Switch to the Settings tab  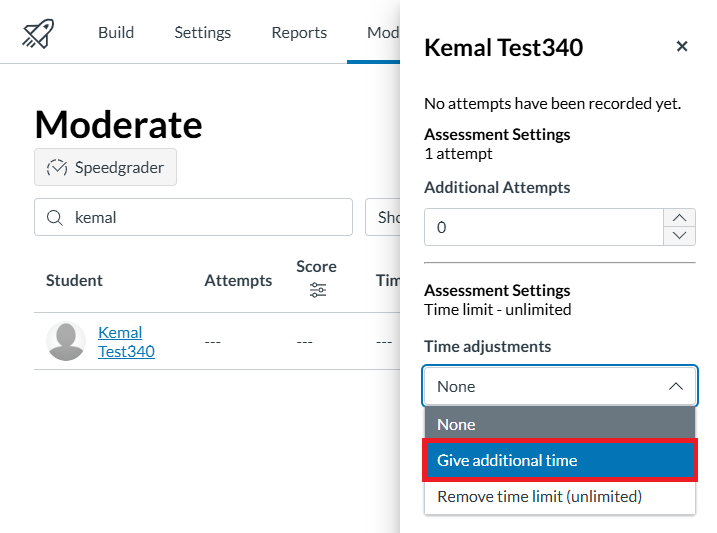pyautogui.click(x=202, y=33)
